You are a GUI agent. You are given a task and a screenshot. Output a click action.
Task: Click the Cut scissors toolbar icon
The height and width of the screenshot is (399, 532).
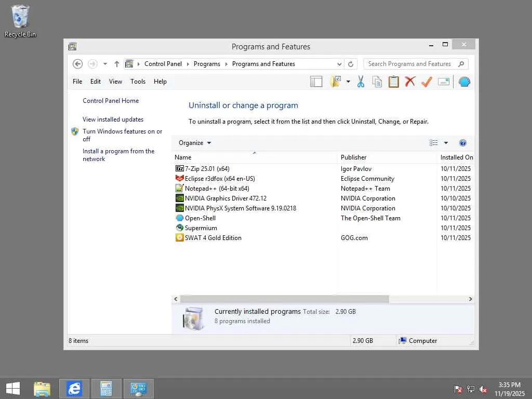click(361, 82)
